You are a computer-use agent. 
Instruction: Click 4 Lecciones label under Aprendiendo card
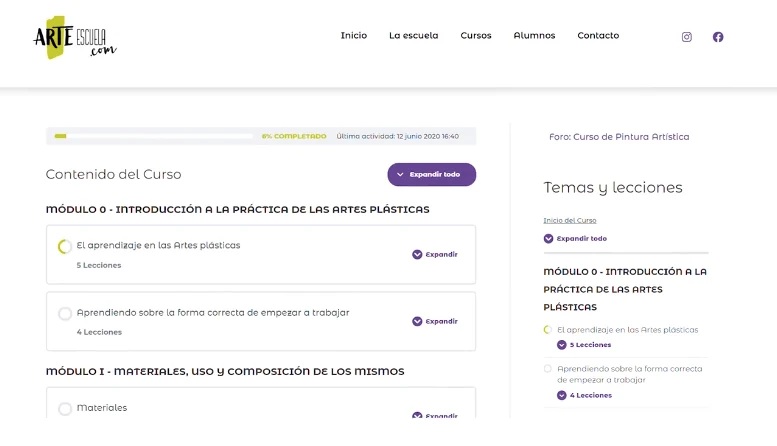click(x=99, y=332)
